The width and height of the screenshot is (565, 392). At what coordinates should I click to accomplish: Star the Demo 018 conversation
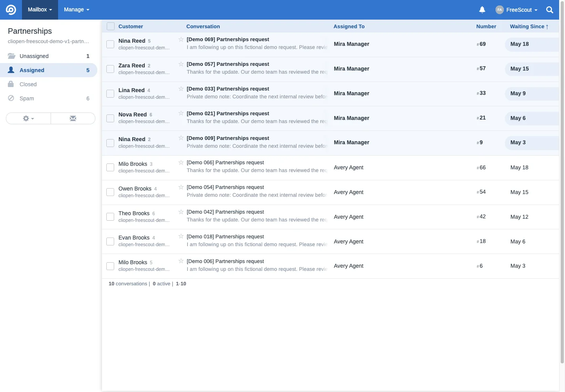point(181,236)
